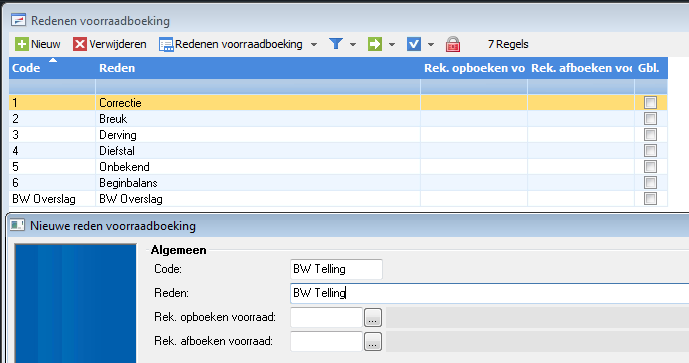
Task: Click the blue gradient panel in the dialog
Action: pos(76,303)
